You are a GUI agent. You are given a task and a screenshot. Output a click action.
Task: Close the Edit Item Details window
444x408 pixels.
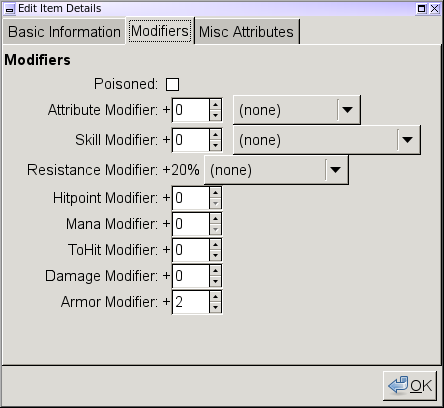click(434, 8)
